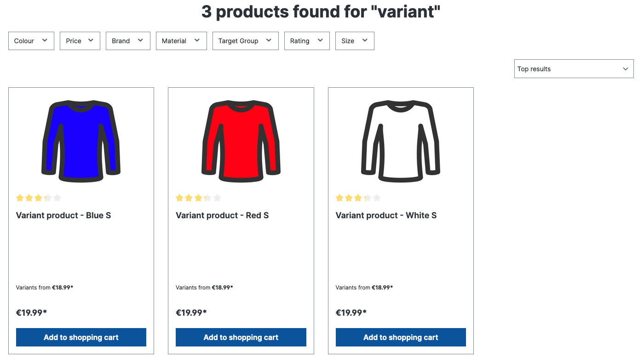The height and width of the screenshot is (363, 644).
Task: Click the red sweater product image
Action: coord(241,140)
